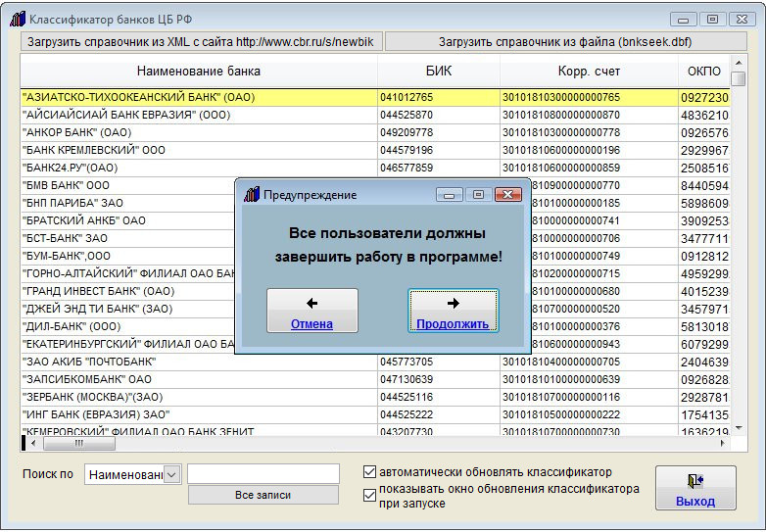Minimize the Предупреждение dialog window
766x532 pixels.
[450, 195]
